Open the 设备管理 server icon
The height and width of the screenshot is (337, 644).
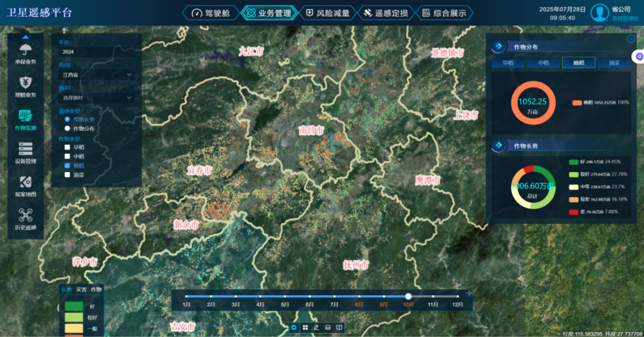click(x=26, y=149)
